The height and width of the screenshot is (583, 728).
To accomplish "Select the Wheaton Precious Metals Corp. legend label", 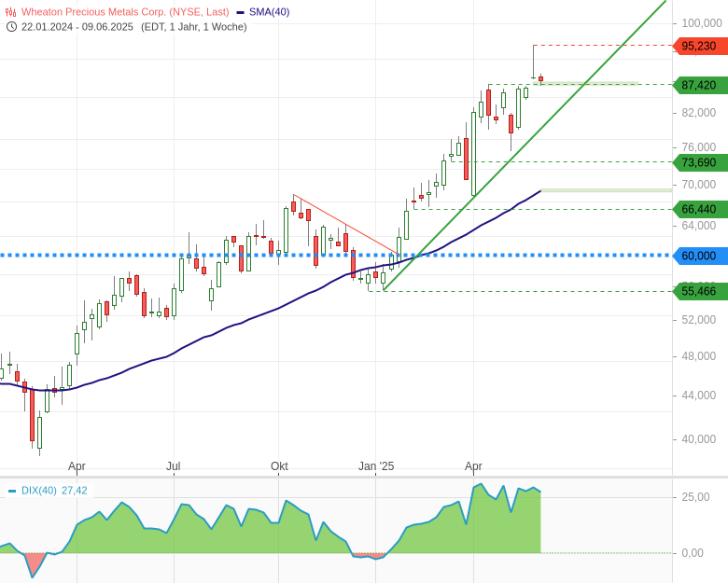I will click(x=125, y=12).
